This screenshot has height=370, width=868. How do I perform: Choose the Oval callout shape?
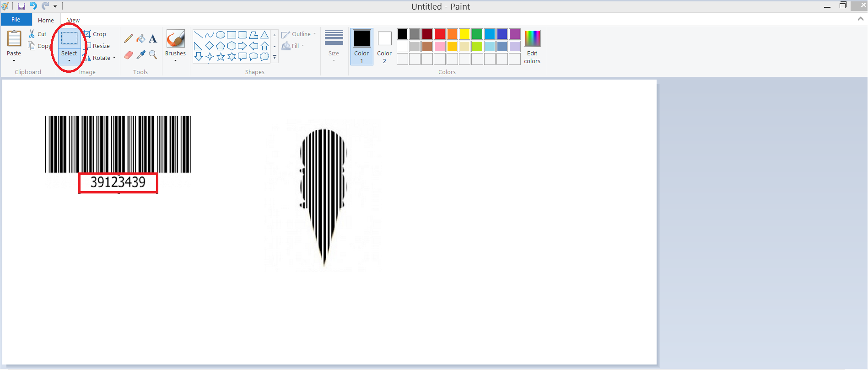253,57
